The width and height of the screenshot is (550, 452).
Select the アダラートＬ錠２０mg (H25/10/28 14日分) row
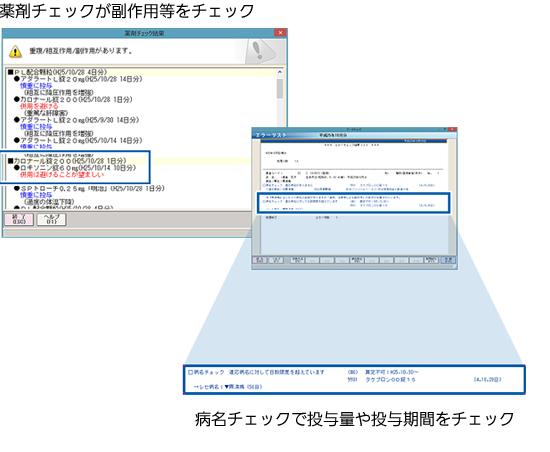click(78, 79)
